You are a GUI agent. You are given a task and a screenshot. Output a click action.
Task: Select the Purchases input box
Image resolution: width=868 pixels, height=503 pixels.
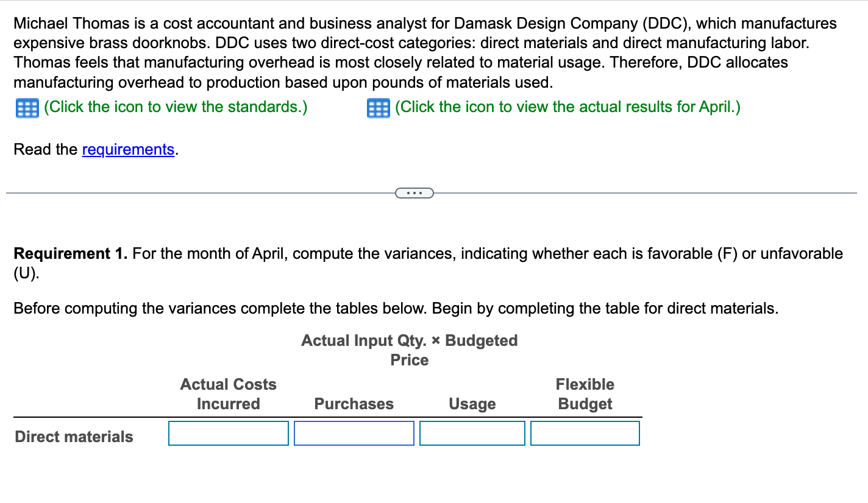click(354, 434)
